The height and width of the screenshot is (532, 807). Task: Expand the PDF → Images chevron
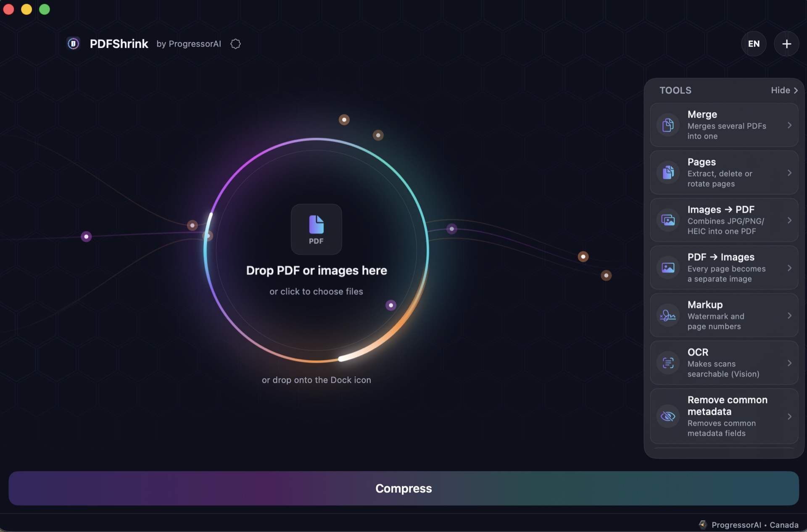[x=789, y=268]
